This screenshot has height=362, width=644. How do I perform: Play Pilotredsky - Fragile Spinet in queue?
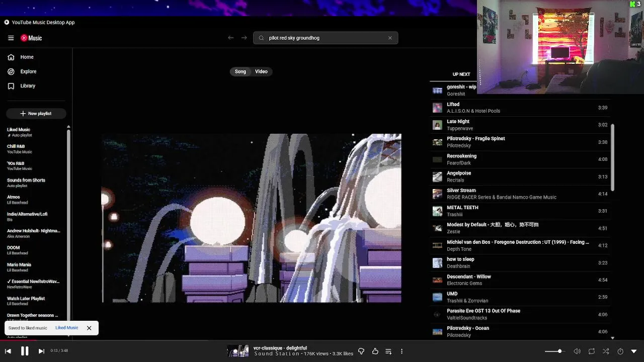pos(520,142)
